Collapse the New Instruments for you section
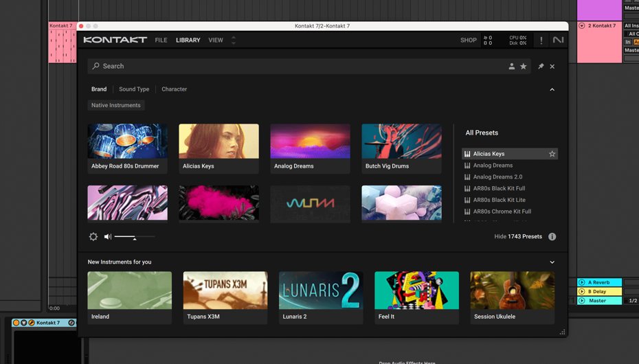The width and height of the screenshot is (639, 364). pos(552,262)
